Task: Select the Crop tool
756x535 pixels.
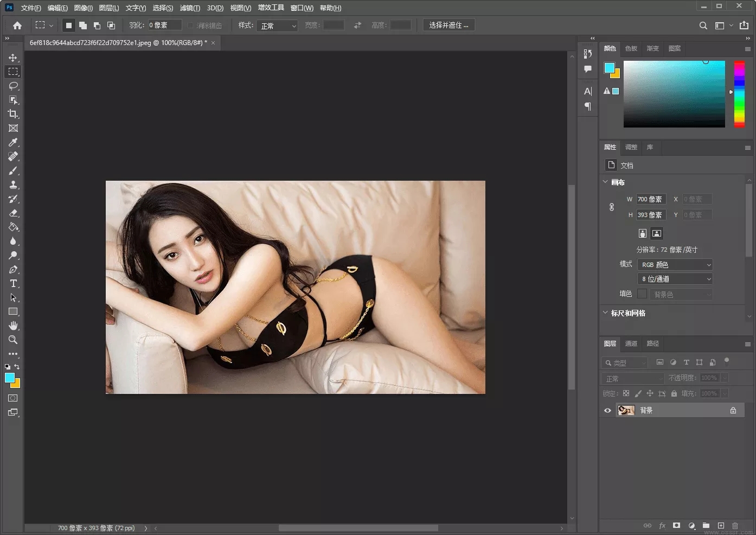Action: 13,114
